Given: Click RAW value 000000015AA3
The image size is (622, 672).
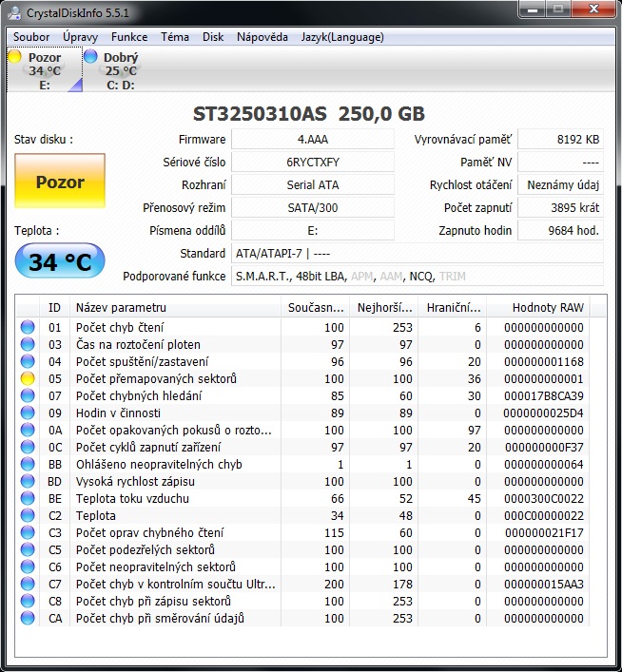Looking at the screenshot, I should [543, 585].
